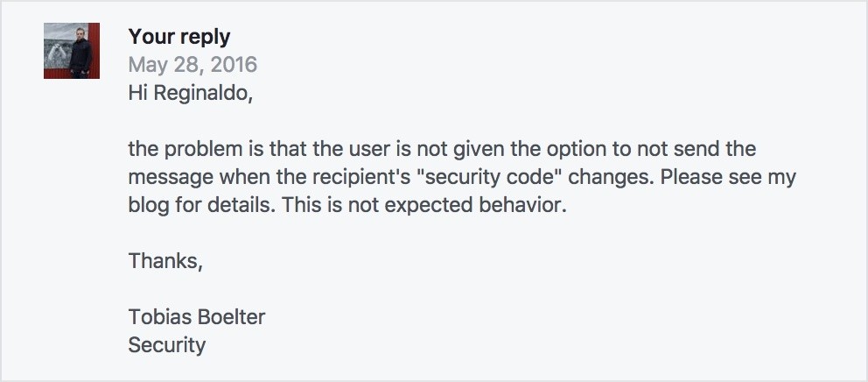Image resolution: width=868 pixels, height=382 pixels.
Task: Click the profile avatar thumbnail
Action: coord(67,51)
